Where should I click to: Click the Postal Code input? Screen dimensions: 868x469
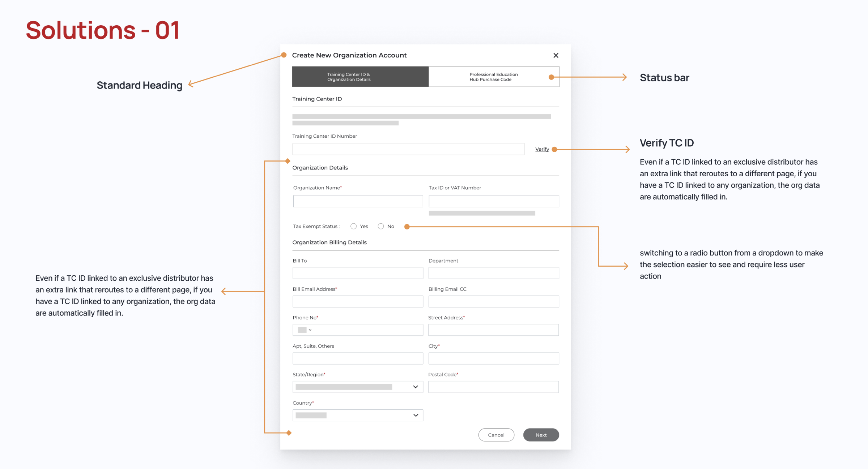[x=493, y=387]
